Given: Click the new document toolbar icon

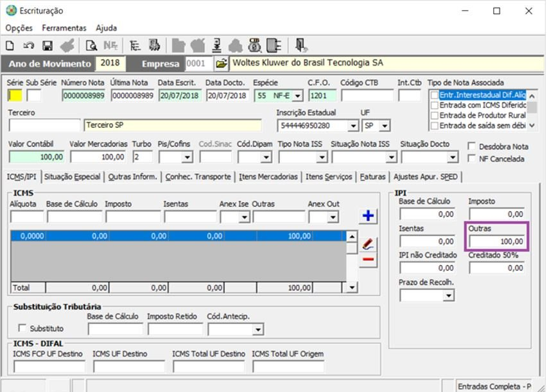Looking at the screenshot, I should coord(10,46).
